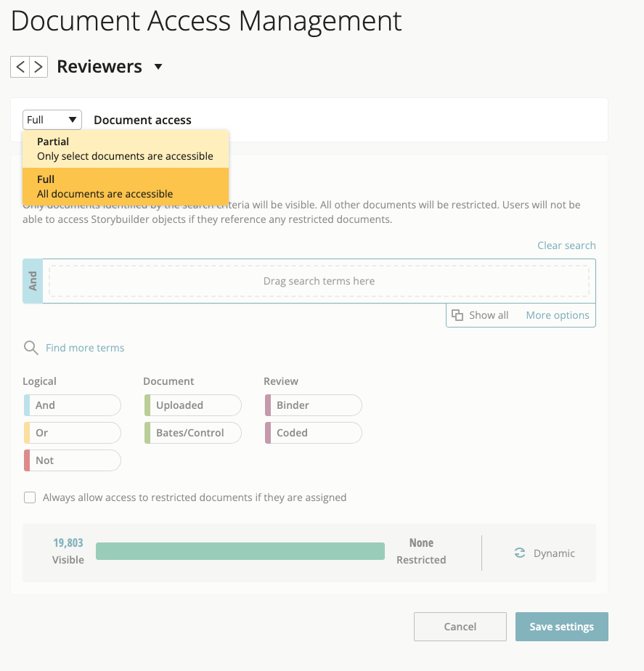This screenshot has width=644, height=671.
Task: Enable always allow access to assigned restricted documents
Action: pos(29,497)
